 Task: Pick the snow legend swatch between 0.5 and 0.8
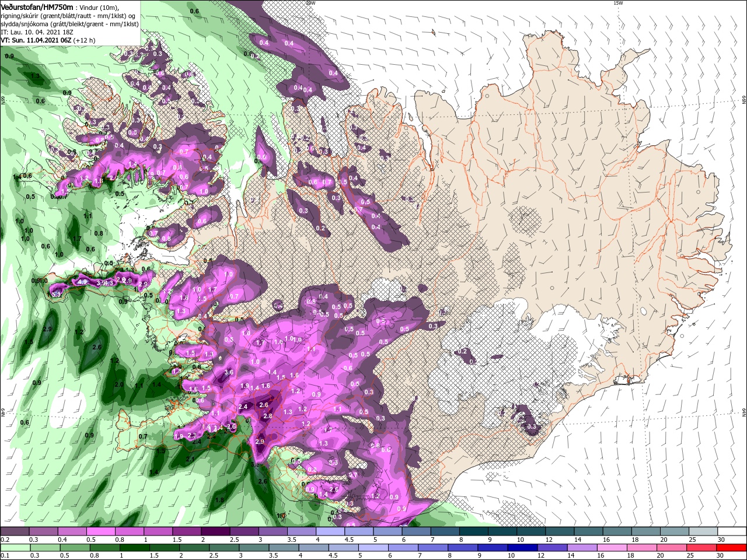[x=100, y=531]
